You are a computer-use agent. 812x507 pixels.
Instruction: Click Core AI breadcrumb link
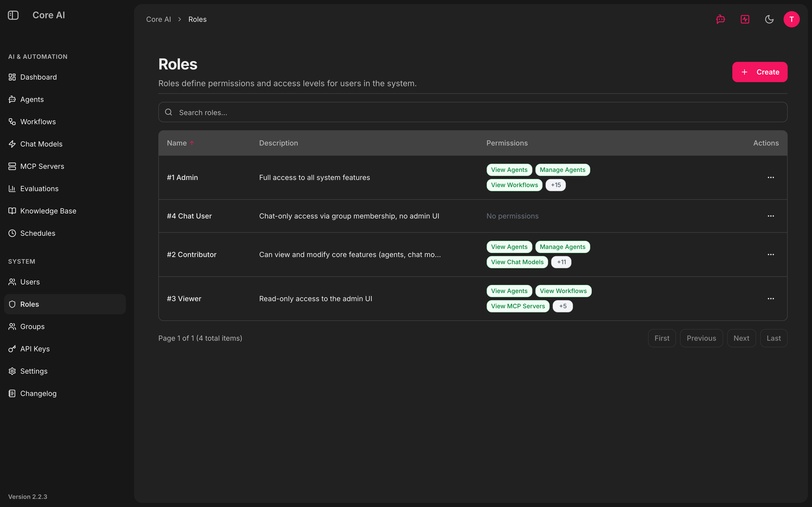158,19
